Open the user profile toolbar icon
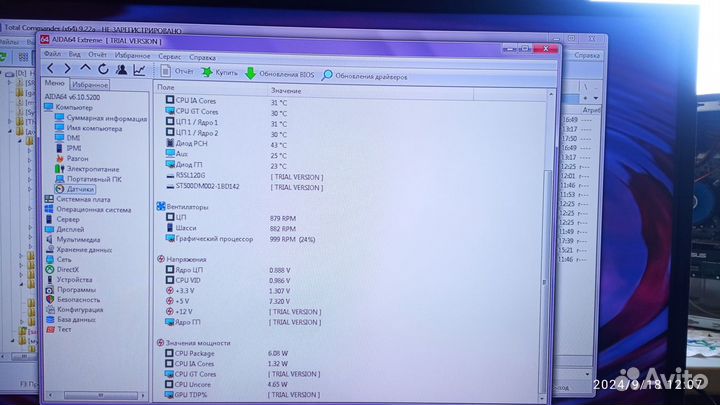 [x=121, y=70]
